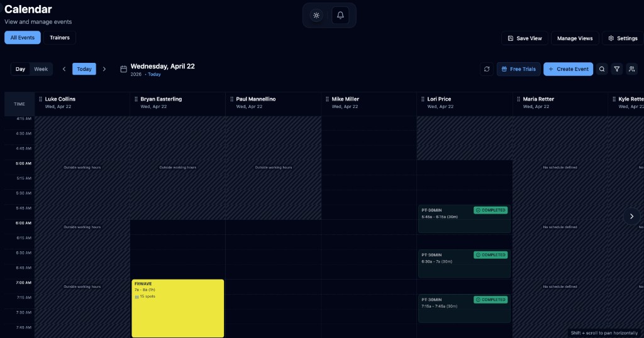Go to the next day arrow
The image size is (644, 338).
point(104,69)
